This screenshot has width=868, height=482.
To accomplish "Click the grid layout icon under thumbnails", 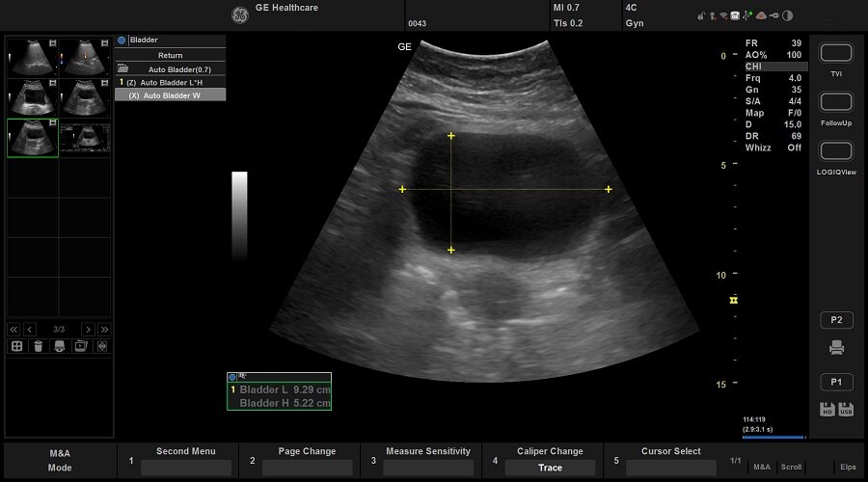I will click(16, 346).
